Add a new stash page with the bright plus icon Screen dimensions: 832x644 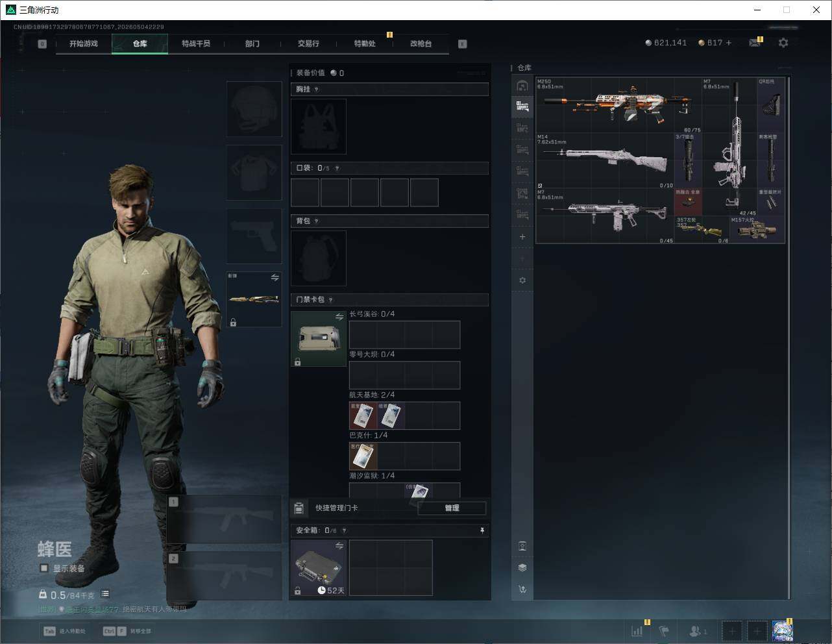[522, 237]
